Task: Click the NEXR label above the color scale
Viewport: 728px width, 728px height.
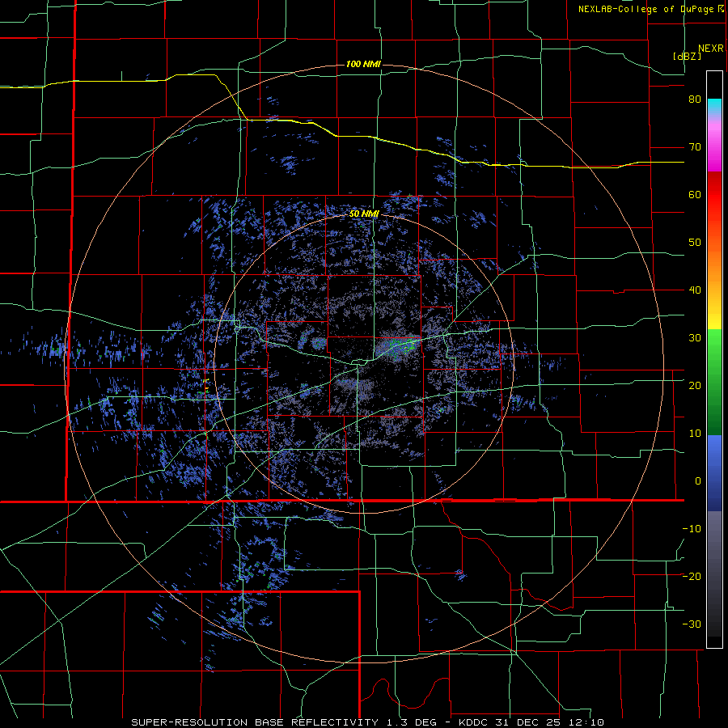Action: coord(711,49)
